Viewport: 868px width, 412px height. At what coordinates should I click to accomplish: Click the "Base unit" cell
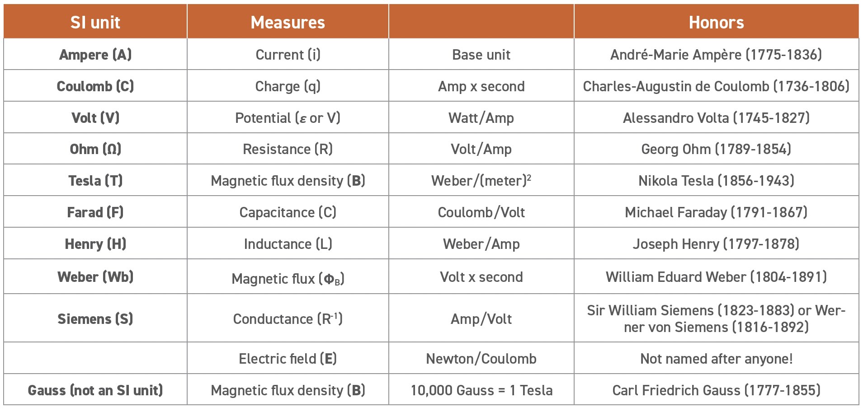coord(481,55)
